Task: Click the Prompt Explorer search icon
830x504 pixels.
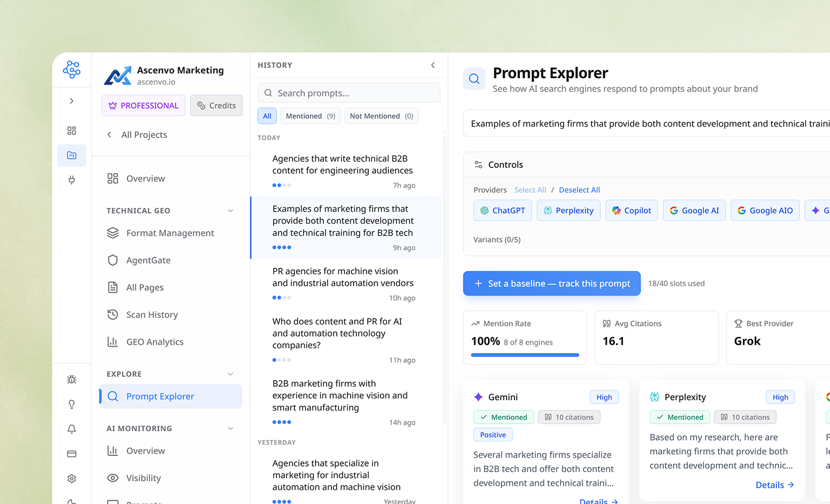Action: pos(474,79)
